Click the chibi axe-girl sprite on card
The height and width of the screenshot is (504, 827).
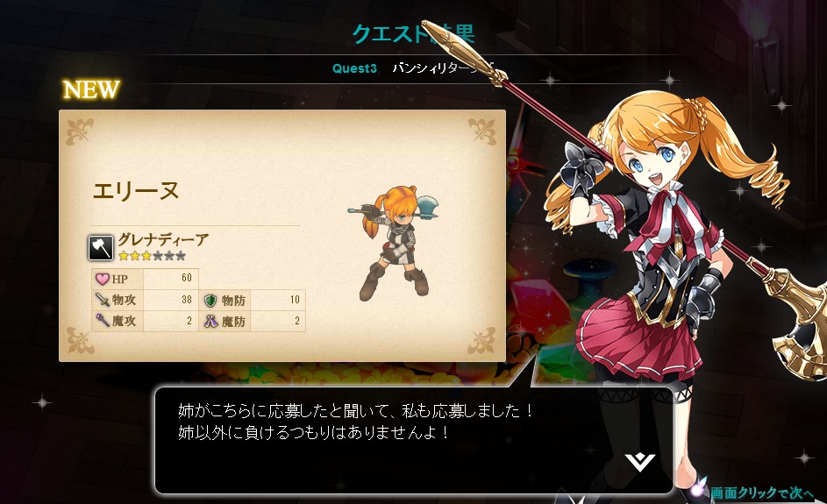pos(395,242)
